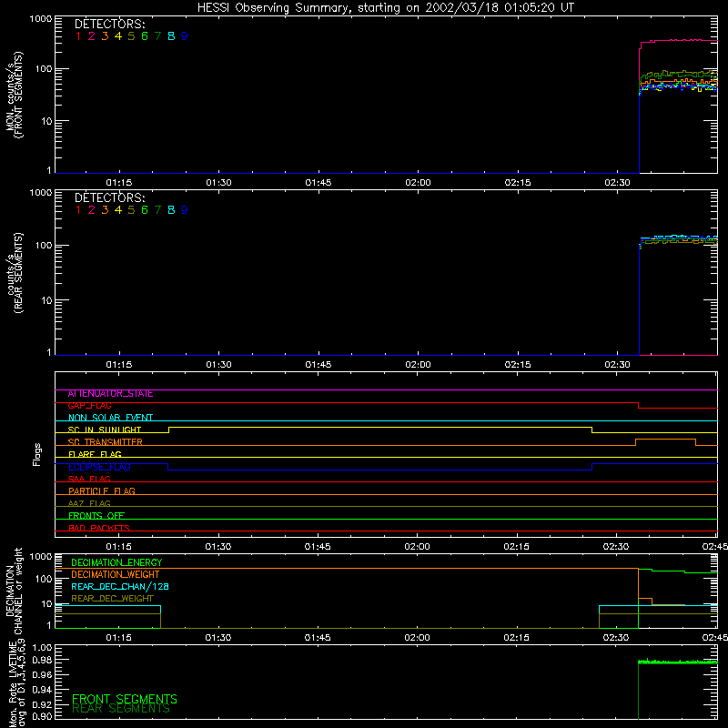728x728 pixels.
Task: Click 02:45 tick under the Flags plot
Action: pyautogui.click(x=715, y=547)
